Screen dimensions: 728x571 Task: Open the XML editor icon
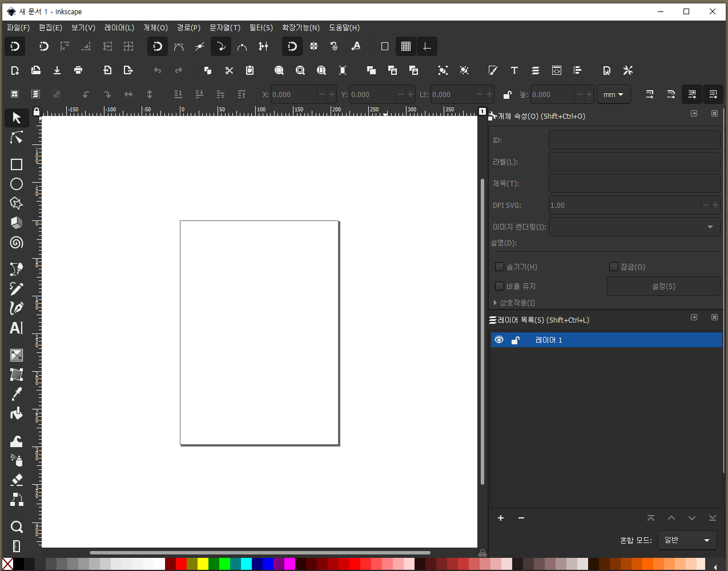tap(556, 70)
